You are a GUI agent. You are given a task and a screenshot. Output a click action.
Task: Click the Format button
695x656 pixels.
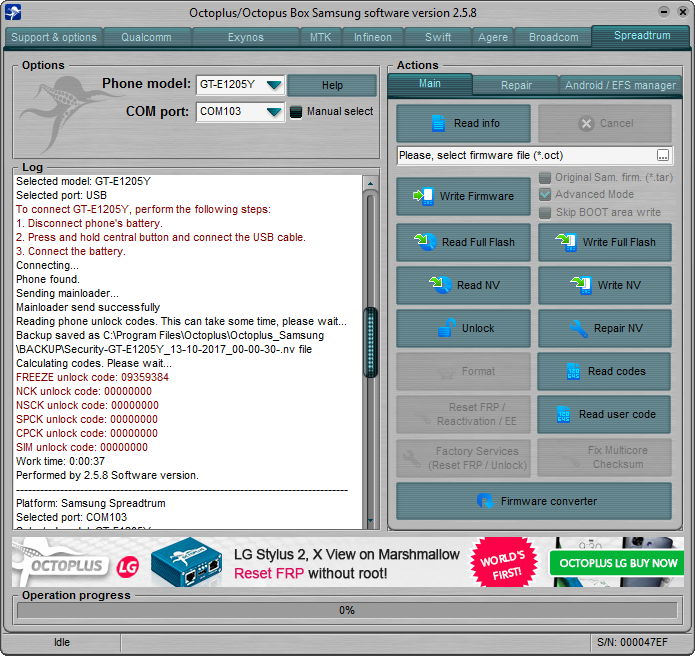pos(463,371)
